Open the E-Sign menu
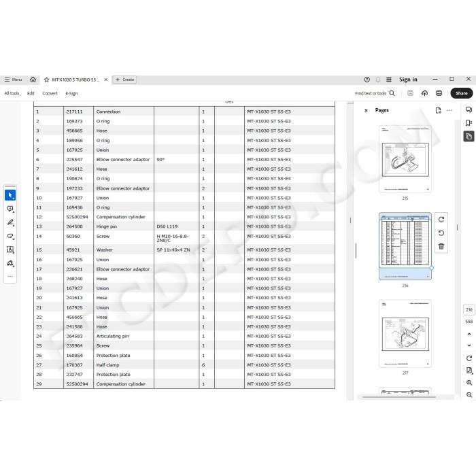476x476 pixels. click(x=71, y=93)
